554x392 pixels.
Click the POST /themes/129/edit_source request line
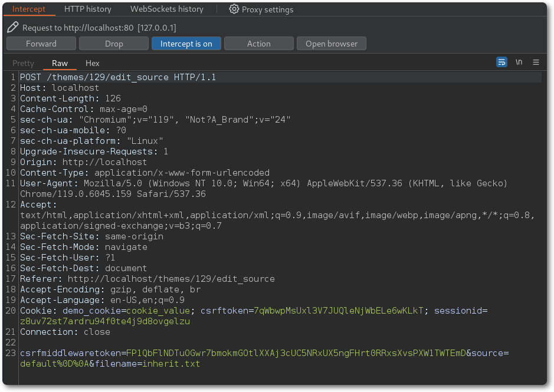118,77
